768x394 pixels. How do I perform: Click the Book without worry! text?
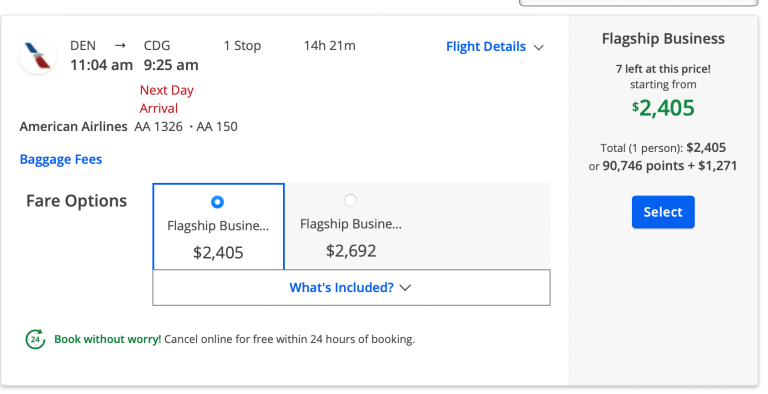click(107, 339)
